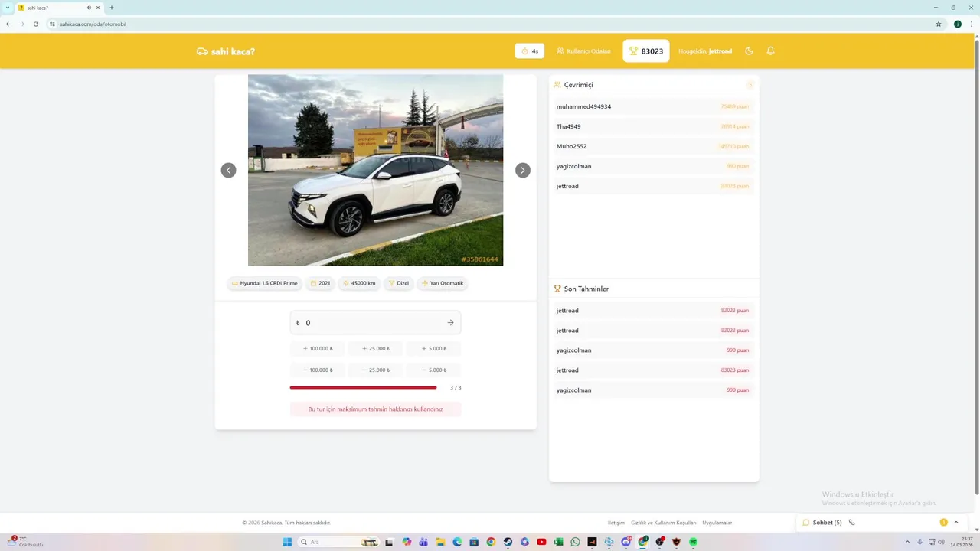Show the previous car photo
Viewport: 980px width, 551px height.
coord(228,170)
